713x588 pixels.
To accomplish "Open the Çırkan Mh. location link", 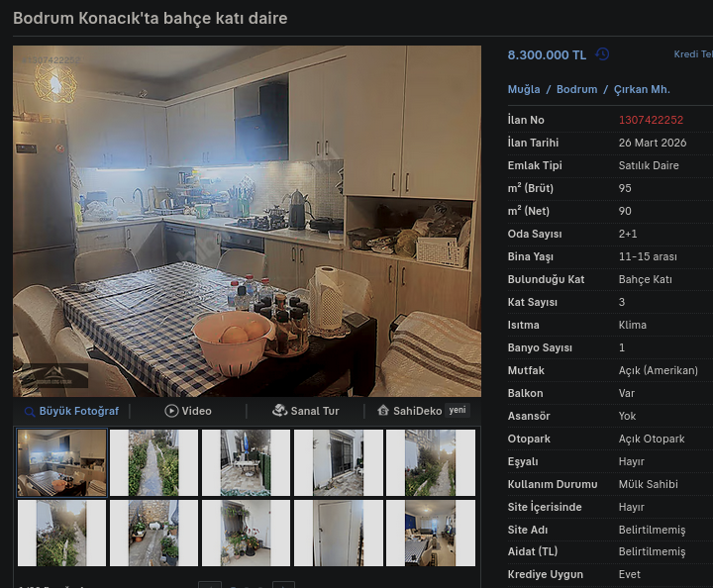I will [x=642, y=89].
